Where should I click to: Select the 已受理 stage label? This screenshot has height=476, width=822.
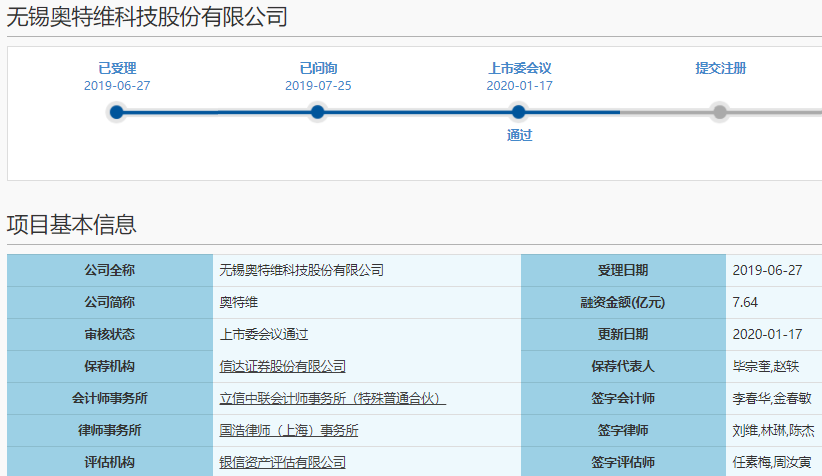coord(117,69)
